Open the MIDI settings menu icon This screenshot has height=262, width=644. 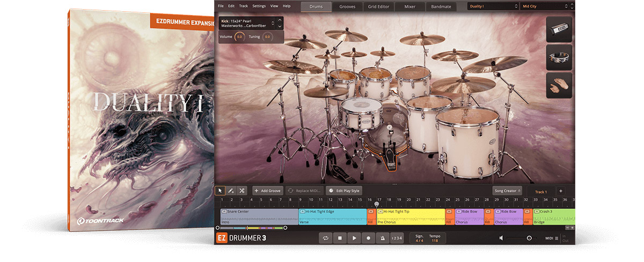click(557, 238)
